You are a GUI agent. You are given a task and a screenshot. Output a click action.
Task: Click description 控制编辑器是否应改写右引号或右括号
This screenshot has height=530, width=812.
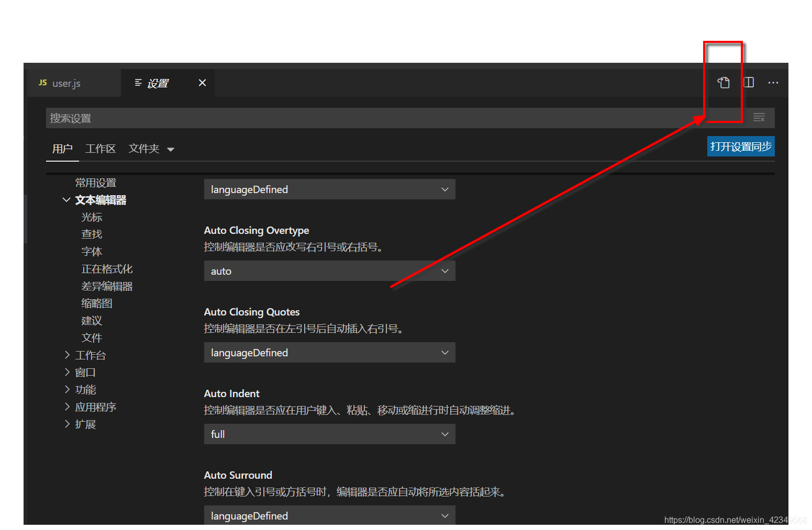point(293,247)
